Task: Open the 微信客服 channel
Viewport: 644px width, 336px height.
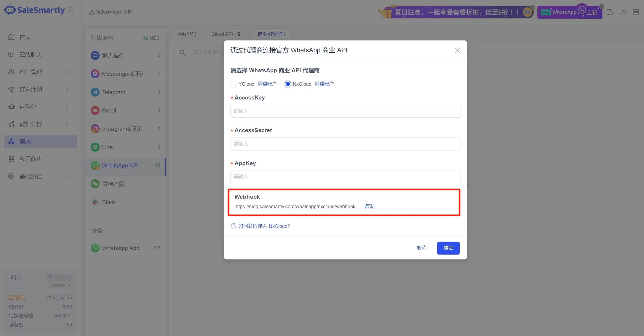Action: [x=113, y=184]
